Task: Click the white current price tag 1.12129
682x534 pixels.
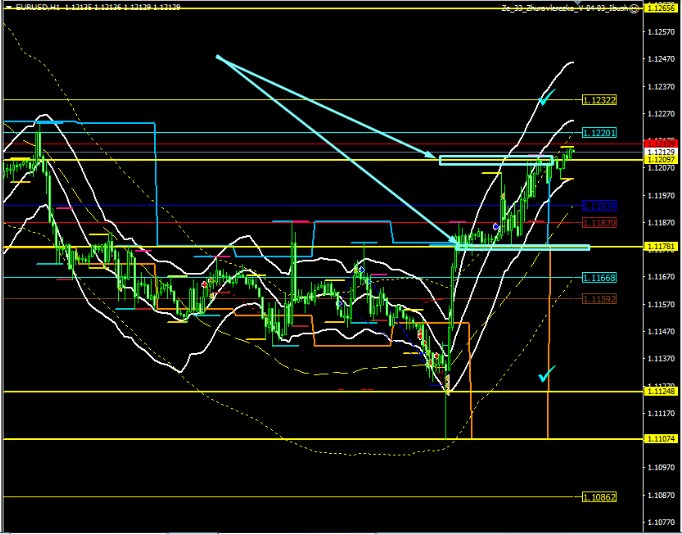Action: coord(660,150)
